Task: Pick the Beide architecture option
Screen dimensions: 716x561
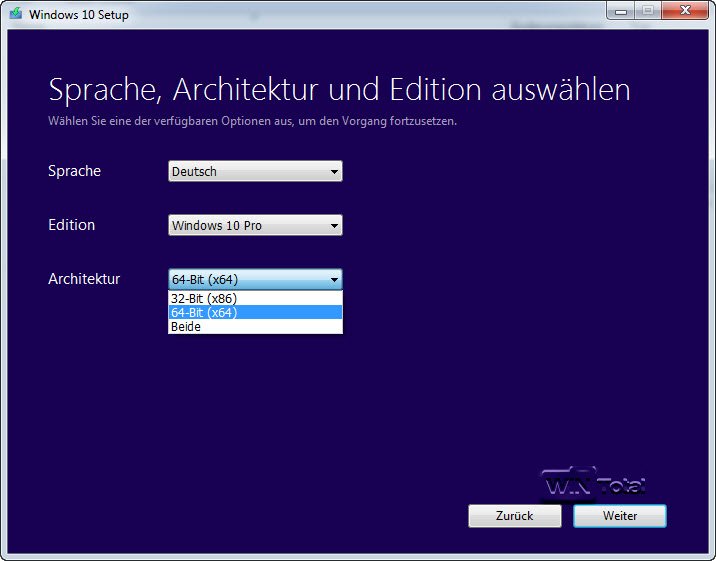Action: pos(255,327)
